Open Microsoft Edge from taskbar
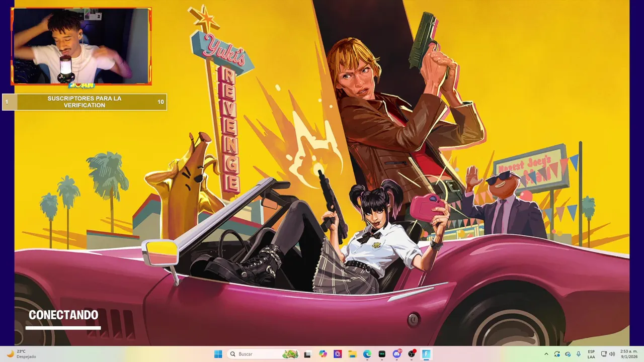Image resolution: width=644 pixels, height=362 pixels. pyautogui.click(x=367, y=354)
